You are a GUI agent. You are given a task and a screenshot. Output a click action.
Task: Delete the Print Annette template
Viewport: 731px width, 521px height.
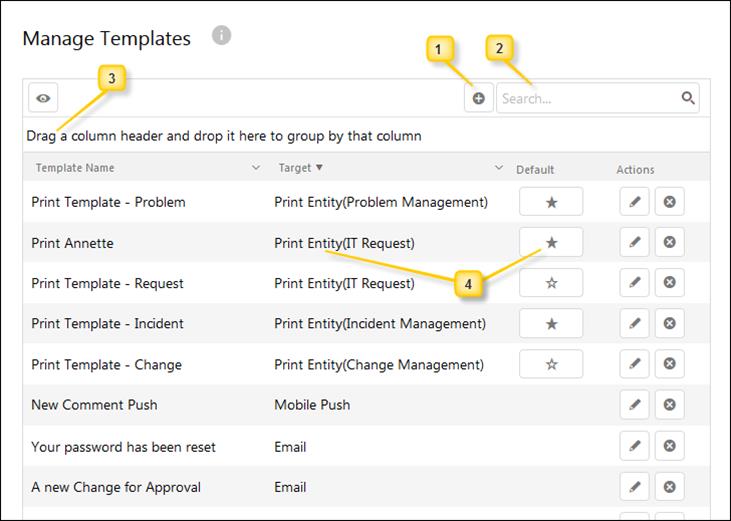click(x=669, y=242)
